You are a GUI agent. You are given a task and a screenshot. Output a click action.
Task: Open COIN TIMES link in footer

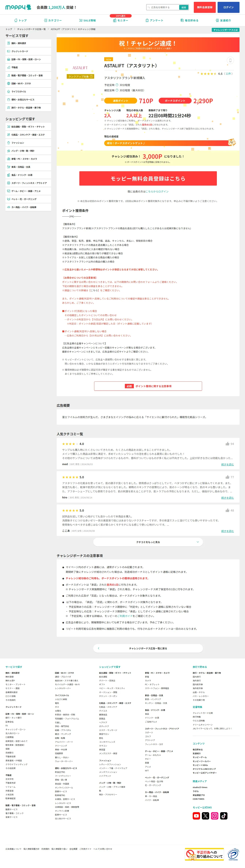(x=198, y=799)
